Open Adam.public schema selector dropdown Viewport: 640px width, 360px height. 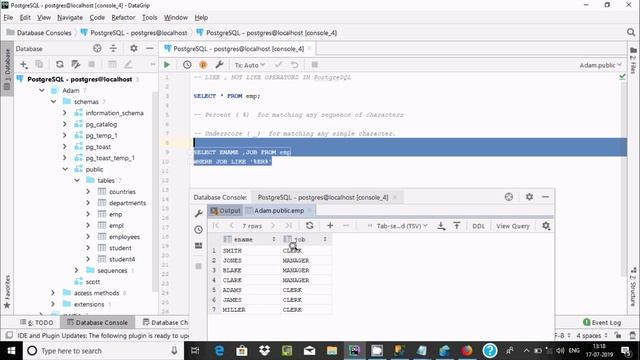[600, 65]
